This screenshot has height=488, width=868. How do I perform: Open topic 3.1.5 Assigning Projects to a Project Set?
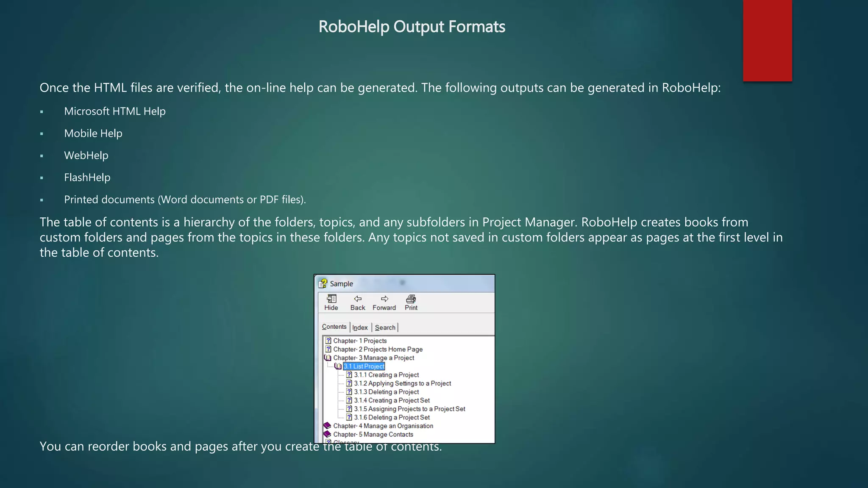(x=409, y=408)
